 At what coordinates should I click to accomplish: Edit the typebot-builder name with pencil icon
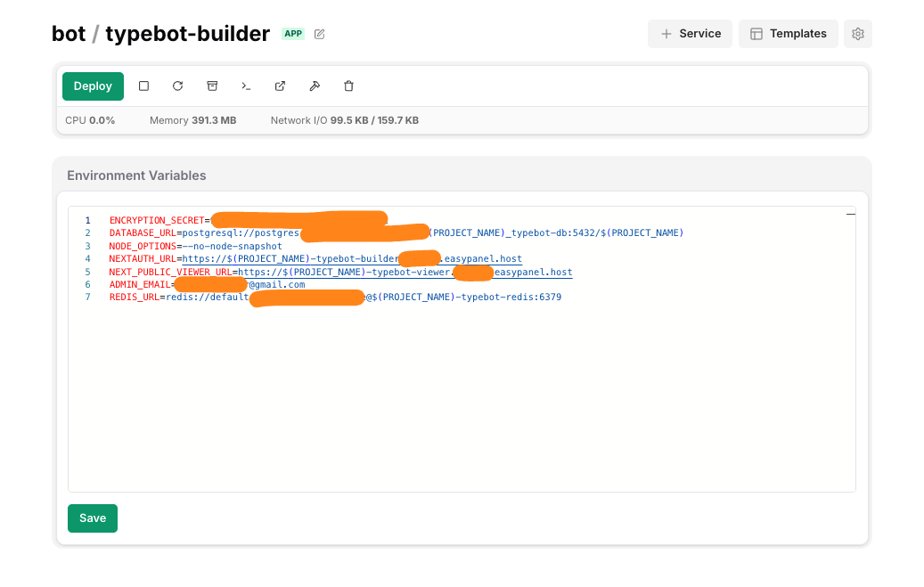[x=319, y=34]
